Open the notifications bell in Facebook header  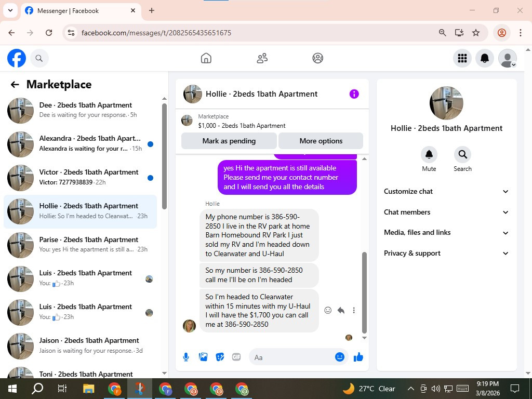[x=485, y=58]
